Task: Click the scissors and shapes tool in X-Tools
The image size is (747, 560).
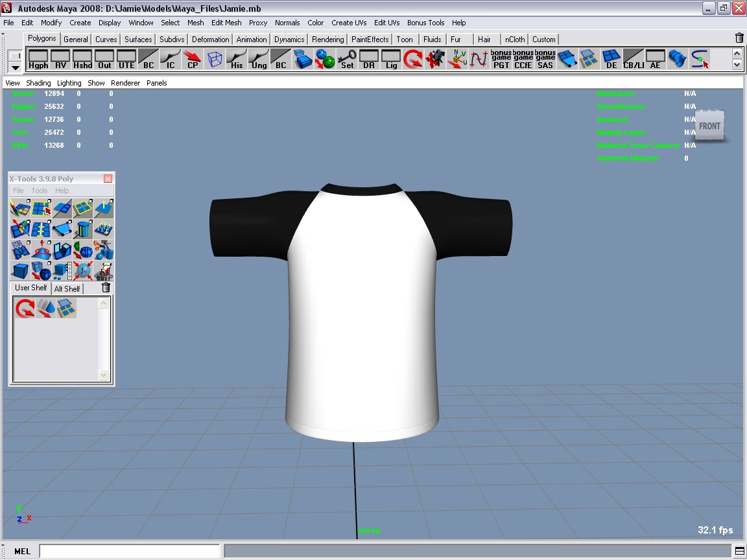Action: click(103, 250)
